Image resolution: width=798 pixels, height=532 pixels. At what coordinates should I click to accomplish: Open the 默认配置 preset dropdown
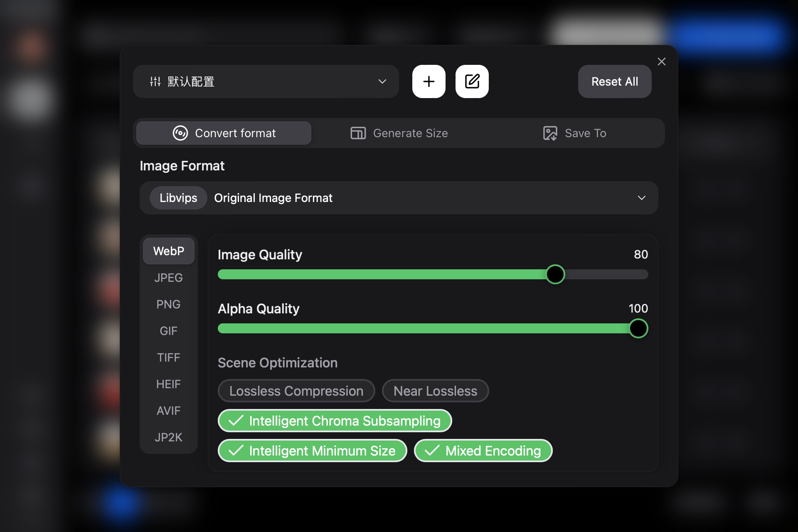382,81
